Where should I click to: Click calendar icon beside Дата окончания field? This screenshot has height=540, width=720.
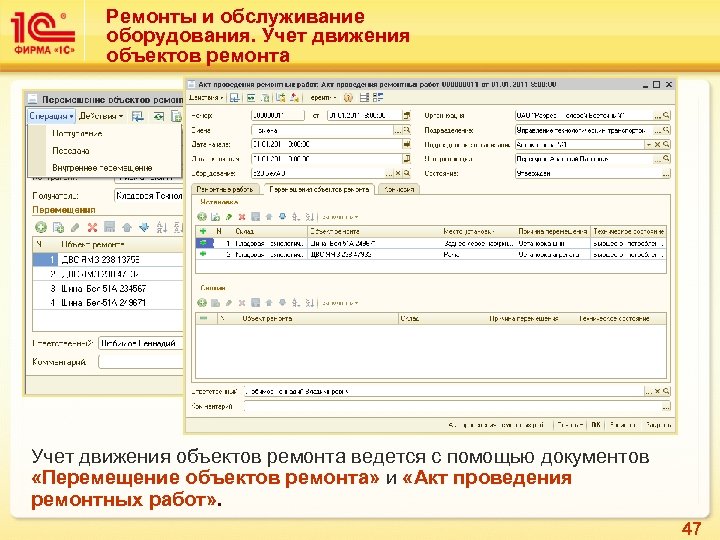406,159
